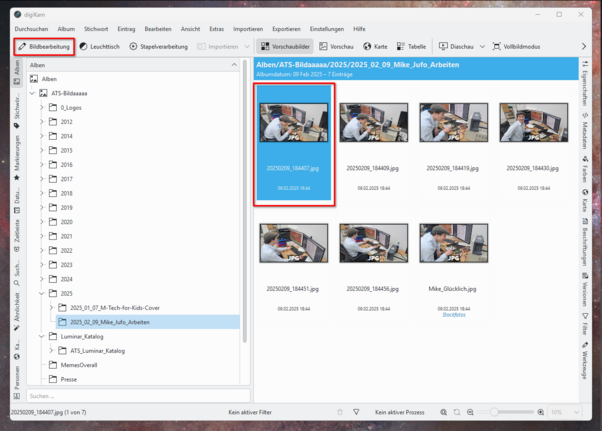Open Farben right sidebar tab
This screenshot has height=431, width=602.
[585, 170]
